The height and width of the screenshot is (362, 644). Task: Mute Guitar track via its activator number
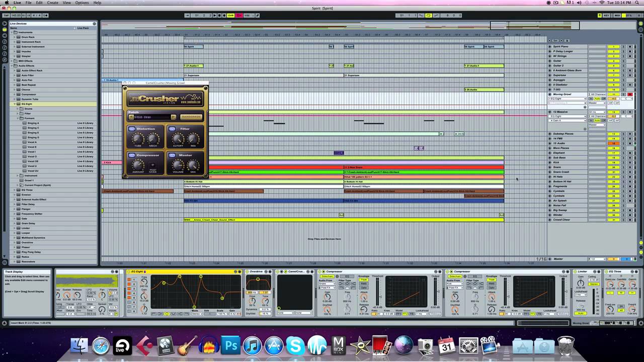(613, 61)
